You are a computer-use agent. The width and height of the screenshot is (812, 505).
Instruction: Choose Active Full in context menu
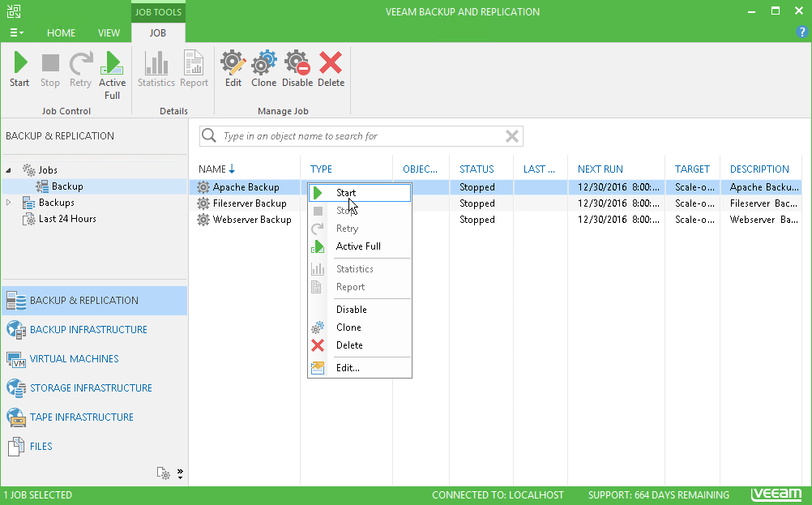[360, 246]
